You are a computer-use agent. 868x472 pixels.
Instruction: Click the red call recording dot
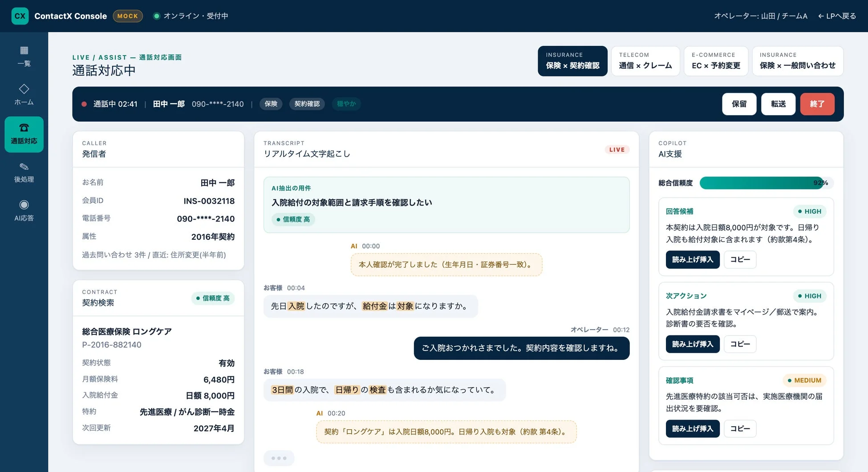84,104
